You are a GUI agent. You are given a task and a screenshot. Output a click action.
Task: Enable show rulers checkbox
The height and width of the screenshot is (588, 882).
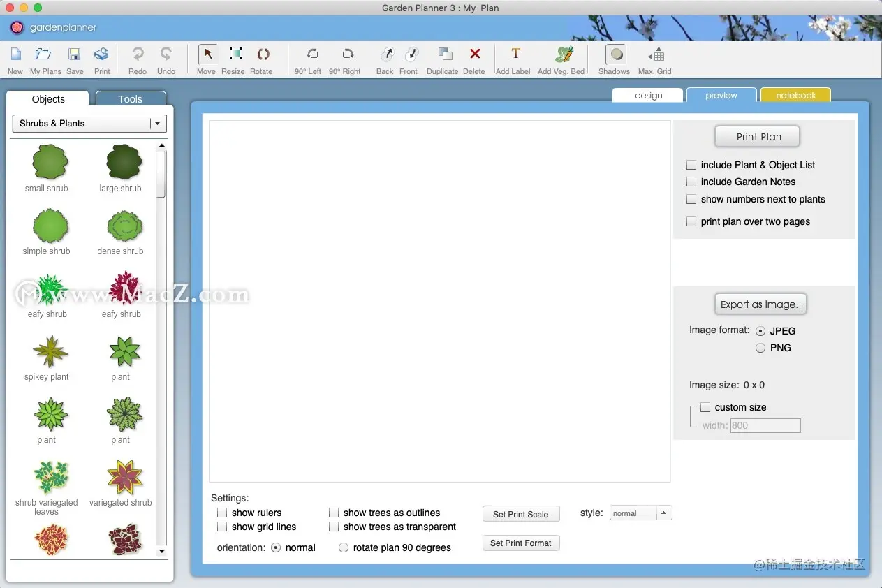222,513
